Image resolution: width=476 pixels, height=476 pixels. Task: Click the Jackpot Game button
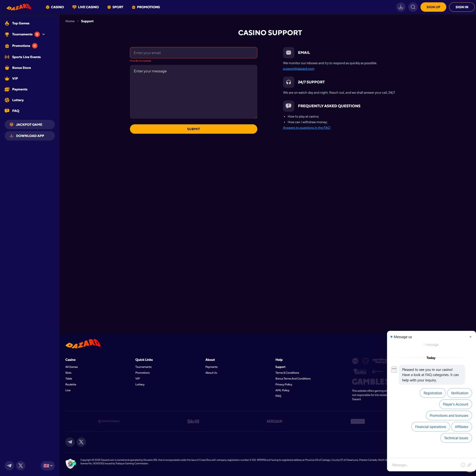(x=30, y=125)
